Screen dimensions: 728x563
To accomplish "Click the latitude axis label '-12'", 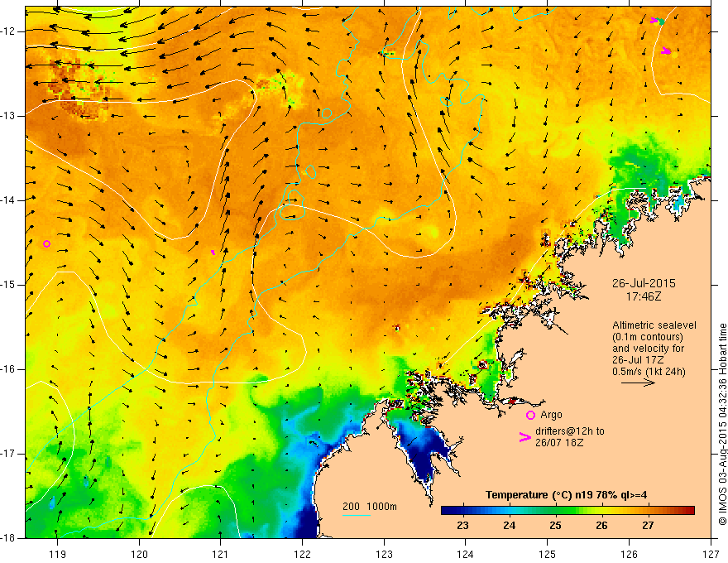I will (x=9, y=31).
